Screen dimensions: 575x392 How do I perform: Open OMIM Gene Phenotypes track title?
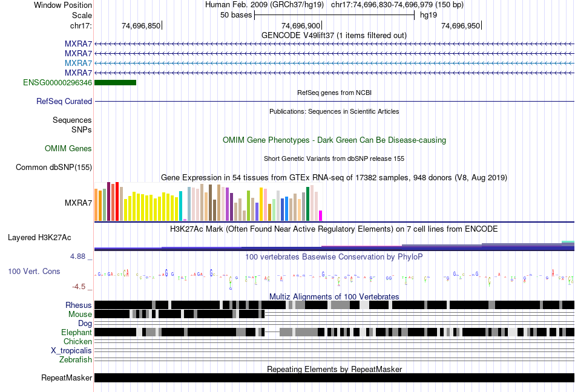tap(334, 140)
